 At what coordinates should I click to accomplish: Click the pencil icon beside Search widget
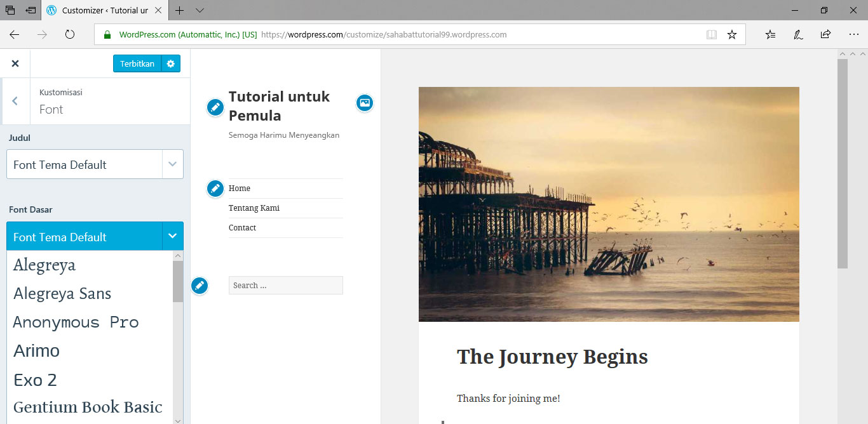(200, 286)
